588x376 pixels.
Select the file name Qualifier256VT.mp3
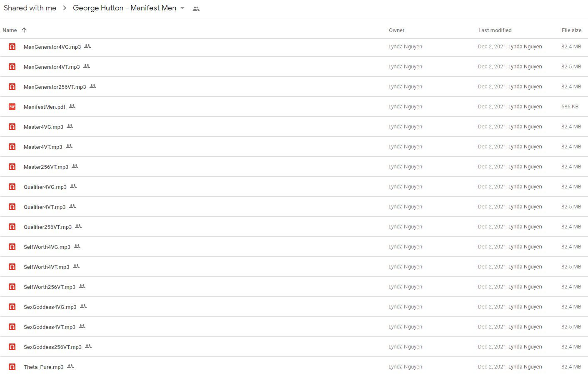47,227
